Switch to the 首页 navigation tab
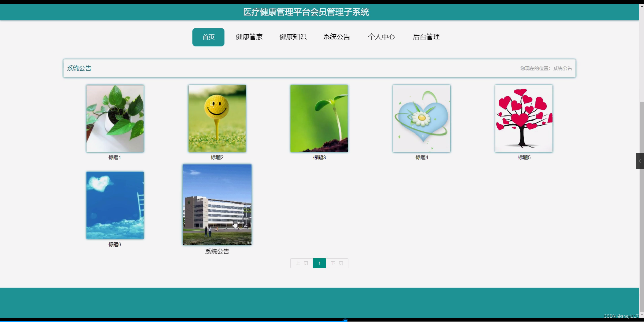 coord(208,37)
